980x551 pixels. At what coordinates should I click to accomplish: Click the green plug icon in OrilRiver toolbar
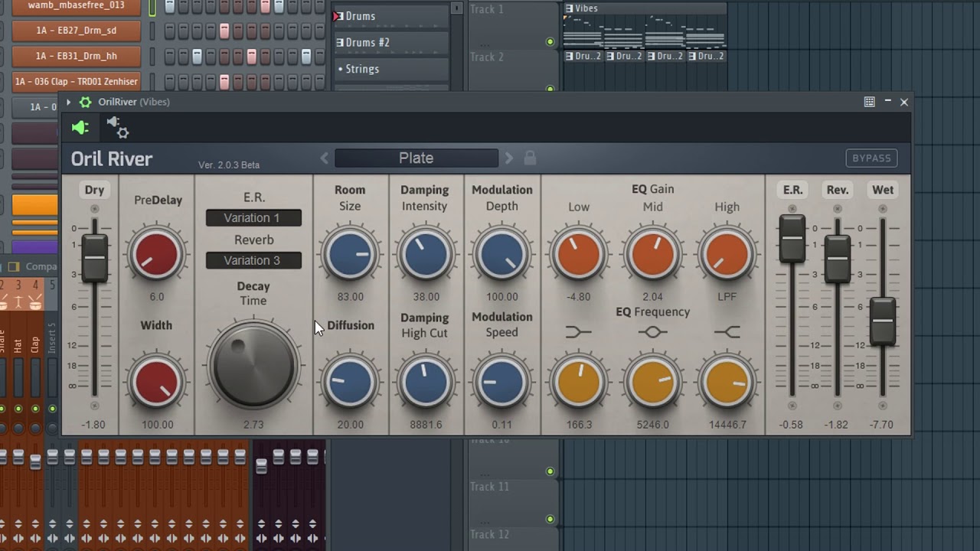(x=80, y=128)
